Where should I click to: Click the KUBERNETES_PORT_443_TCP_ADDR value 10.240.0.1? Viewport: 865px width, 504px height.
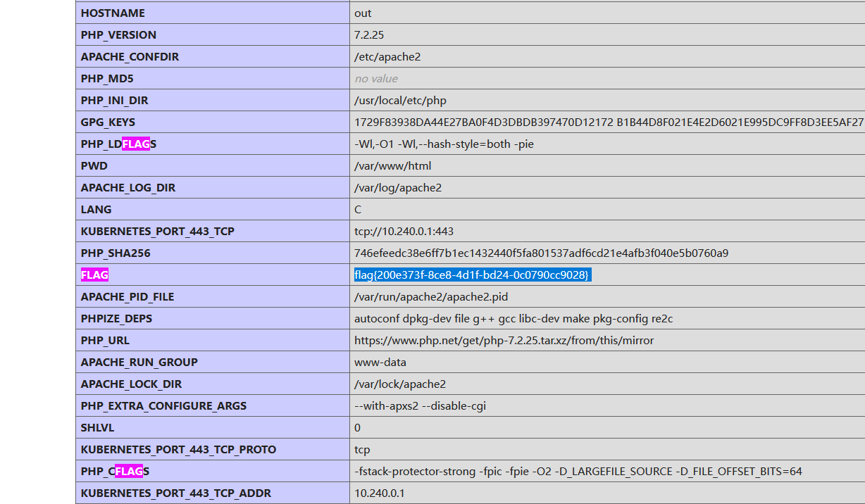click(380, 493)
